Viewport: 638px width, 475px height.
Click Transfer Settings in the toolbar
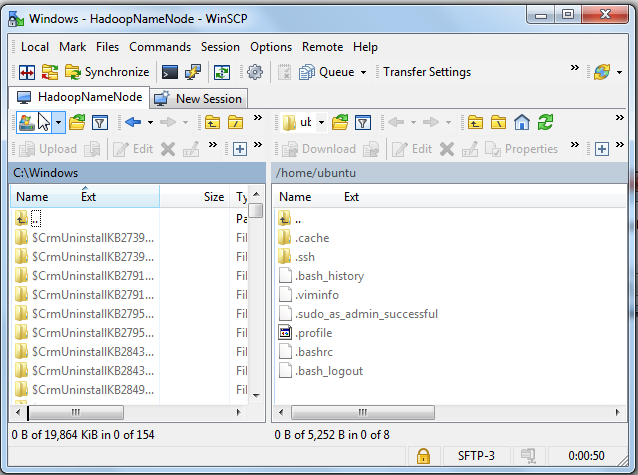point(427,72)
